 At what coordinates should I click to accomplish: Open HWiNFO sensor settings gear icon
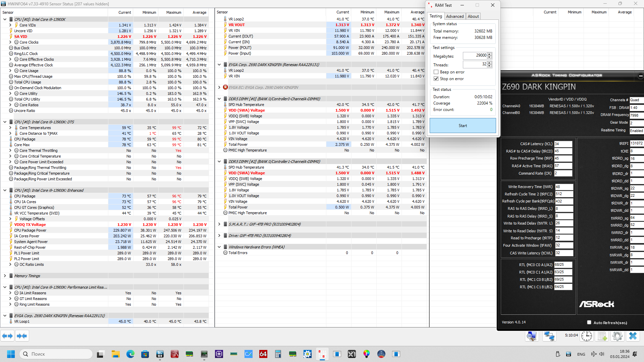tap(617, 336)
